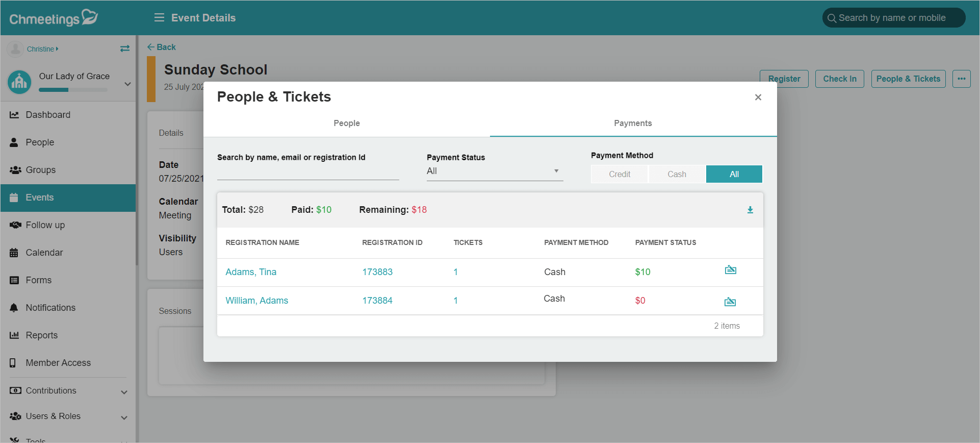This screenshot has width=980, height=443.
Task: Click the Christine user avatar
Action: 16,49
